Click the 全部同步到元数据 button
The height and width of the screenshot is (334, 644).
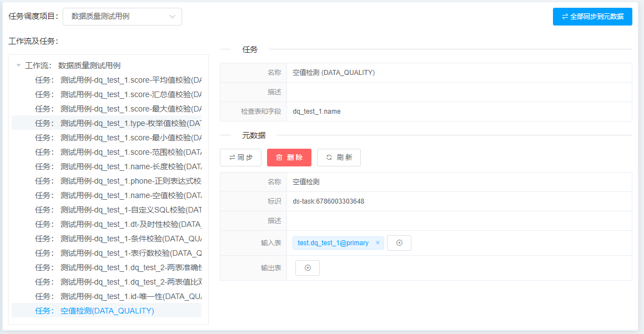point(592,17)
